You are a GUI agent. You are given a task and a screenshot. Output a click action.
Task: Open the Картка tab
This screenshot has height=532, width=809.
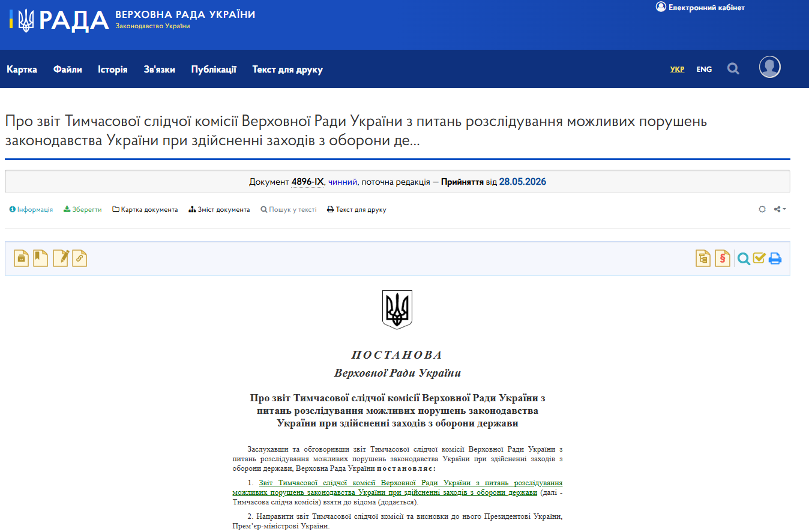22,70
